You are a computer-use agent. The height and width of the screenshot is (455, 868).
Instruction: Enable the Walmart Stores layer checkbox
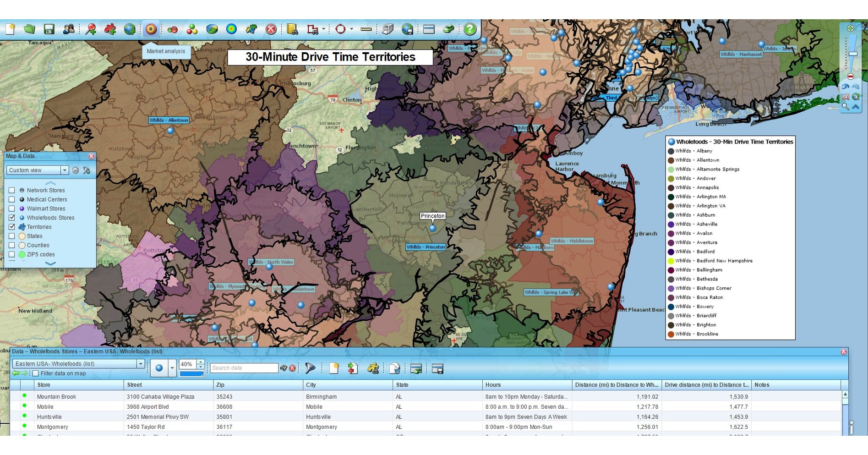[11, 208]
